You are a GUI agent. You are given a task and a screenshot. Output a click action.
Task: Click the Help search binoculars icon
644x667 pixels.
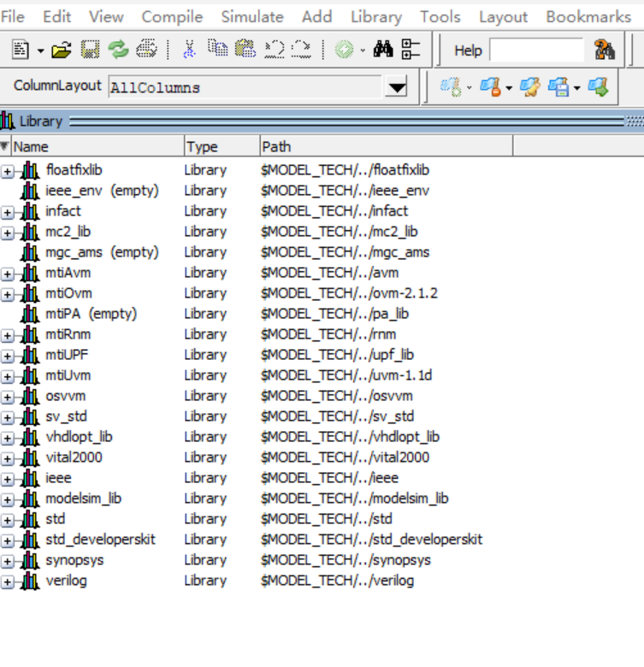coord(604,50)
